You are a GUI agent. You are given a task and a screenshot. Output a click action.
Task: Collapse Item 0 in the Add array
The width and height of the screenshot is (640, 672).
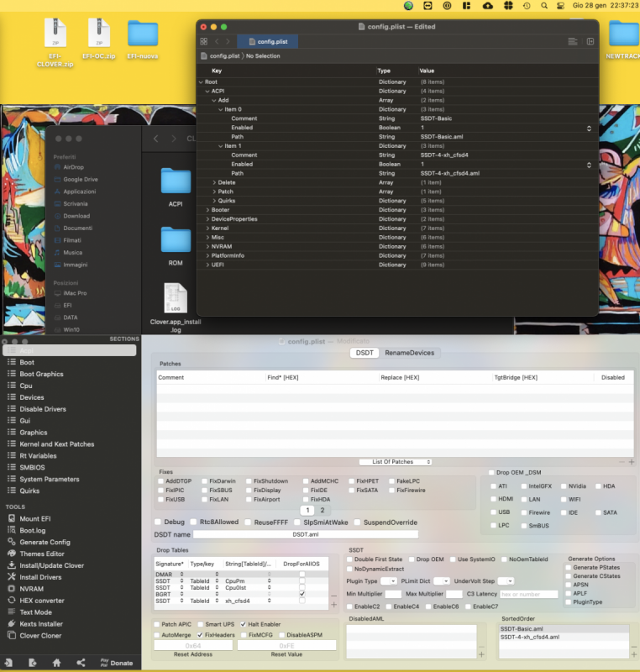point(221,109)
